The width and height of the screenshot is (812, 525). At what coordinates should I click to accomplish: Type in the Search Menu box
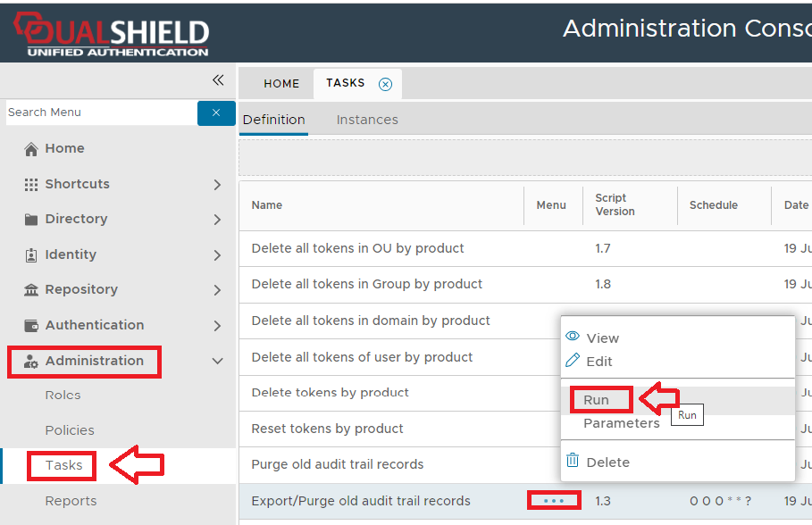tap(98, 112)
